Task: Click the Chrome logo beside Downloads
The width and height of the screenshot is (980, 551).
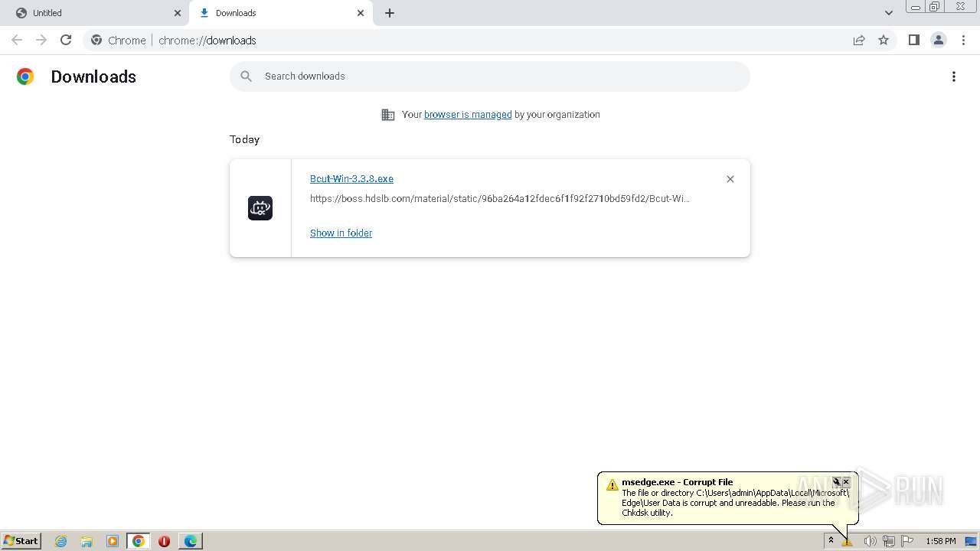Action: tap(25, 77)
